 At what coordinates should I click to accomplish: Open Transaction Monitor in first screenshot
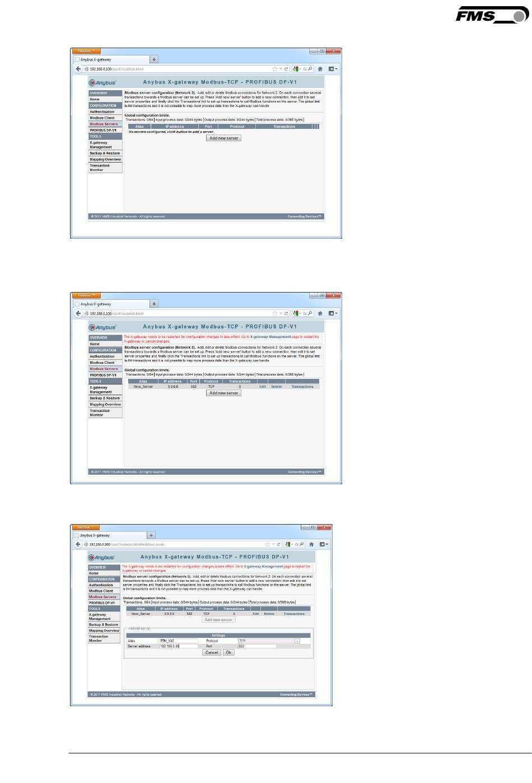point(105,168)
